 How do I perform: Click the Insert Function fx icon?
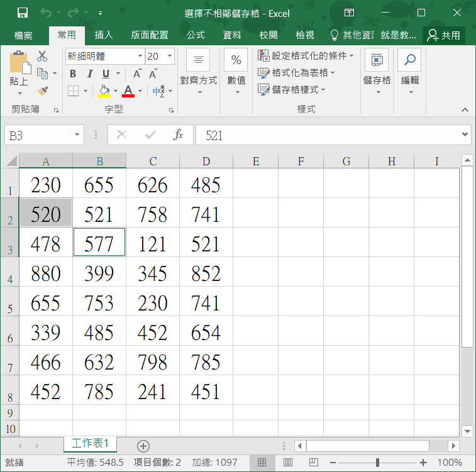(178, 134)
